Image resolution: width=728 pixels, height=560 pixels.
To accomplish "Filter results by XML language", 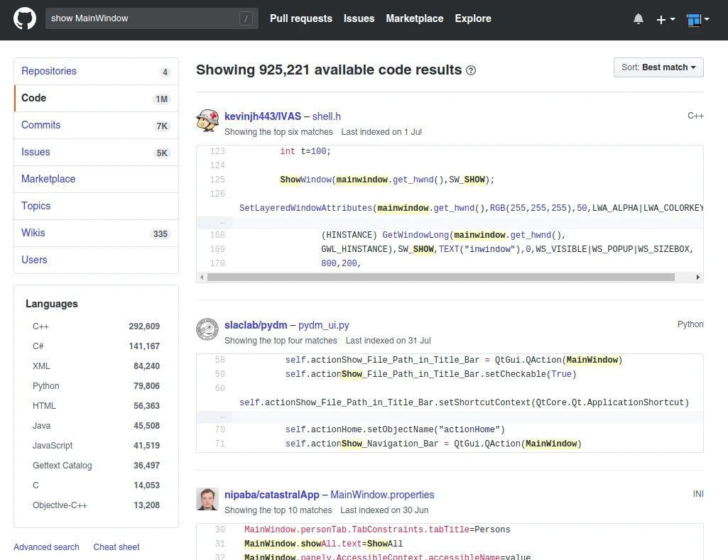I will coord(96,366).
